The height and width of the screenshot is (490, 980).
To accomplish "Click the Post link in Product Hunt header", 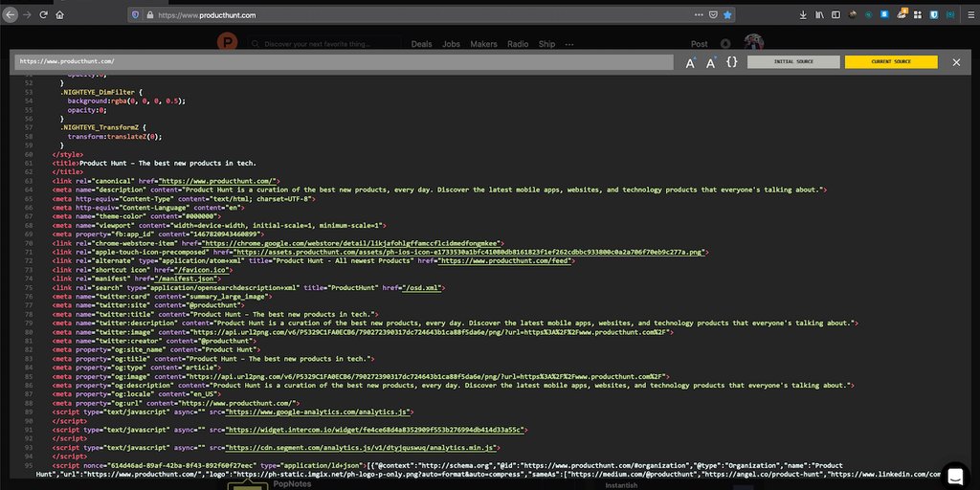I will click(700, 44).
